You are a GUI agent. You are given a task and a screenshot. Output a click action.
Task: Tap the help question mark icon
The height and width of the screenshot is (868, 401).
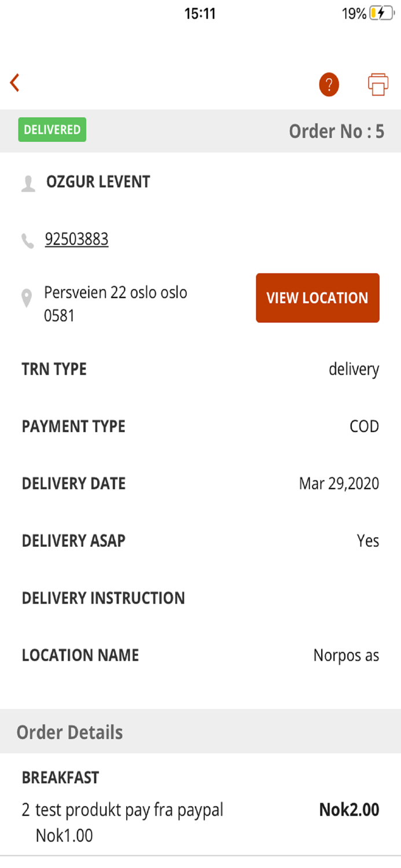pyautogui.click(x=328, y=84)
